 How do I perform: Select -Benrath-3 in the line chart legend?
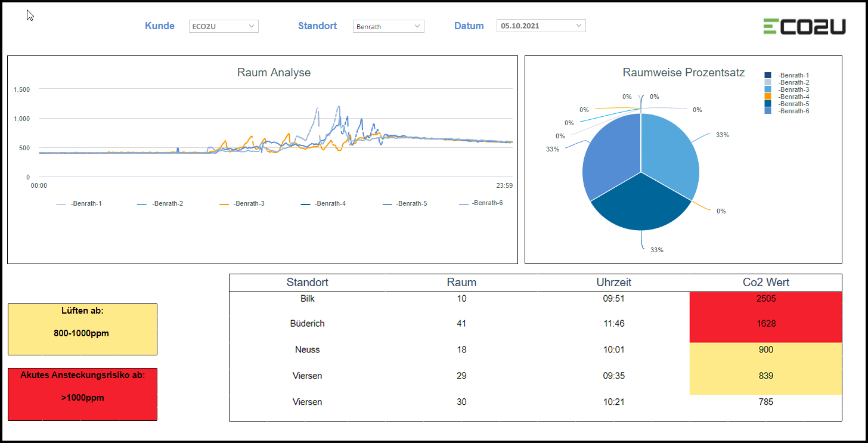tap(242, 204)
